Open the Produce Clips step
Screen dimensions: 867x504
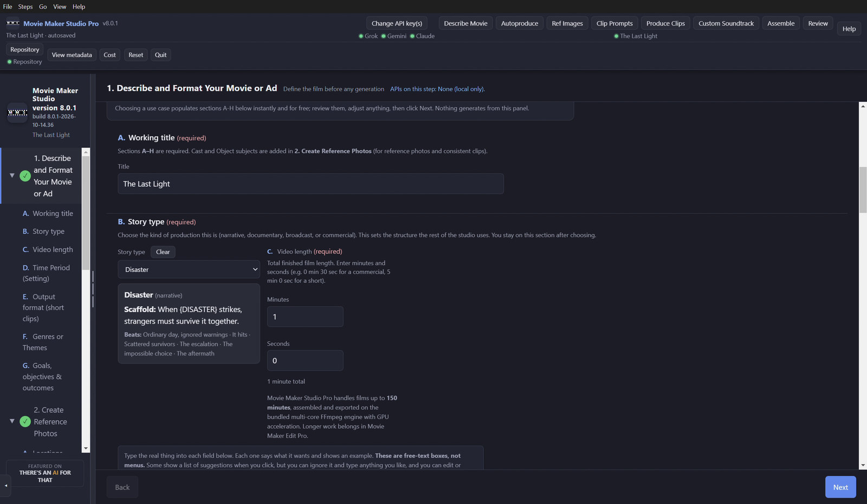coord(665,23)
